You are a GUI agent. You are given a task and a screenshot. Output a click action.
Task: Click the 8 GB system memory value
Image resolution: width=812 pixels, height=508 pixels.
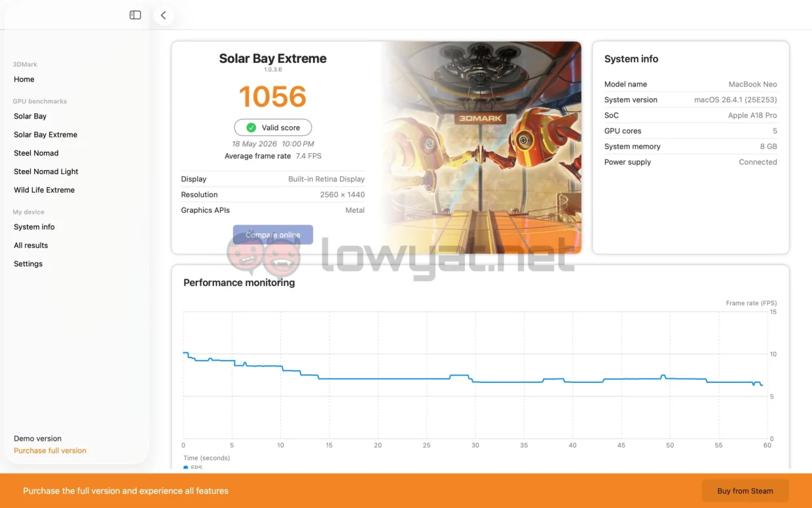click(767, 147)
